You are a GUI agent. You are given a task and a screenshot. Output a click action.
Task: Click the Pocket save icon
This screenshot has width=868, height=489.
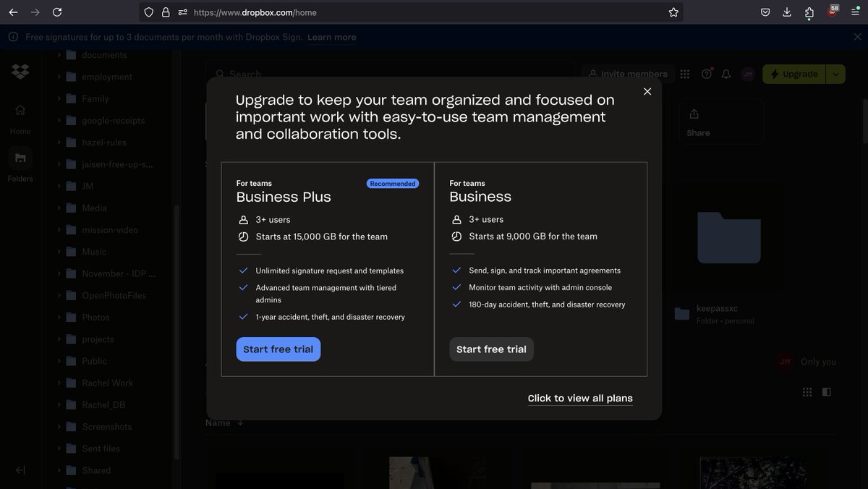pos(765,12)
